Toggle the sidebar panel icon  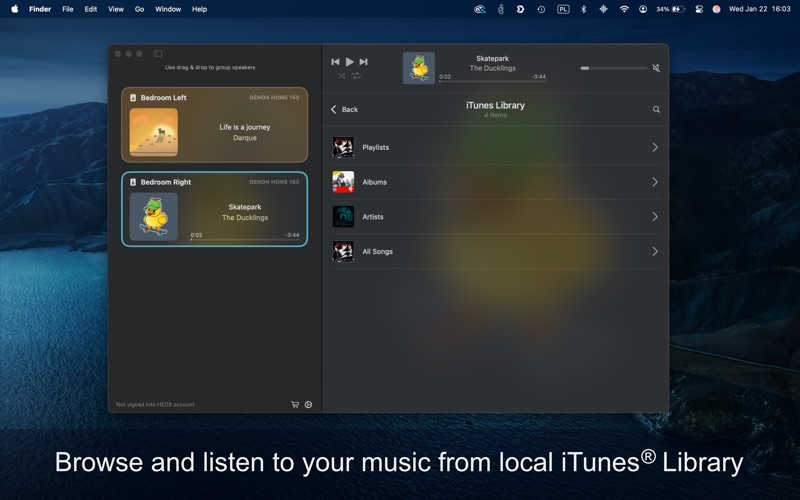[158, 54]
